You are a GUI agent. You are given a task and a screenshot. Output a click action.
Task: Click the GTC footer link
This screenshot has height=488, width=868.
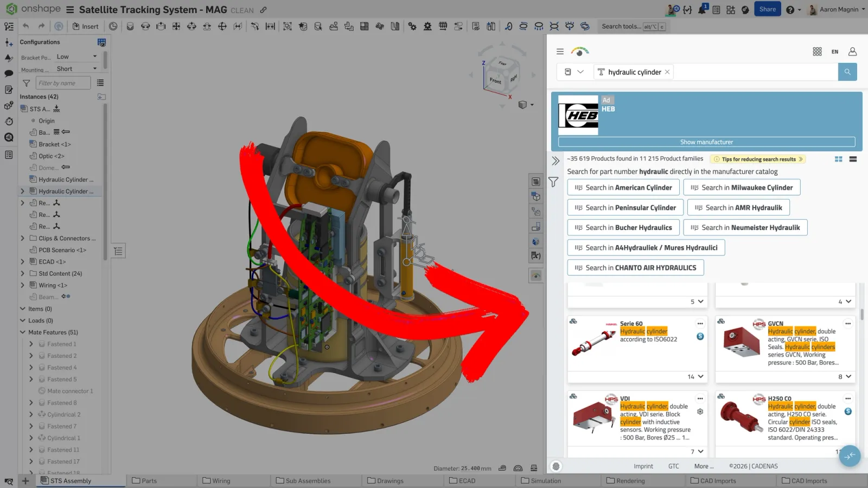[673, 466]
